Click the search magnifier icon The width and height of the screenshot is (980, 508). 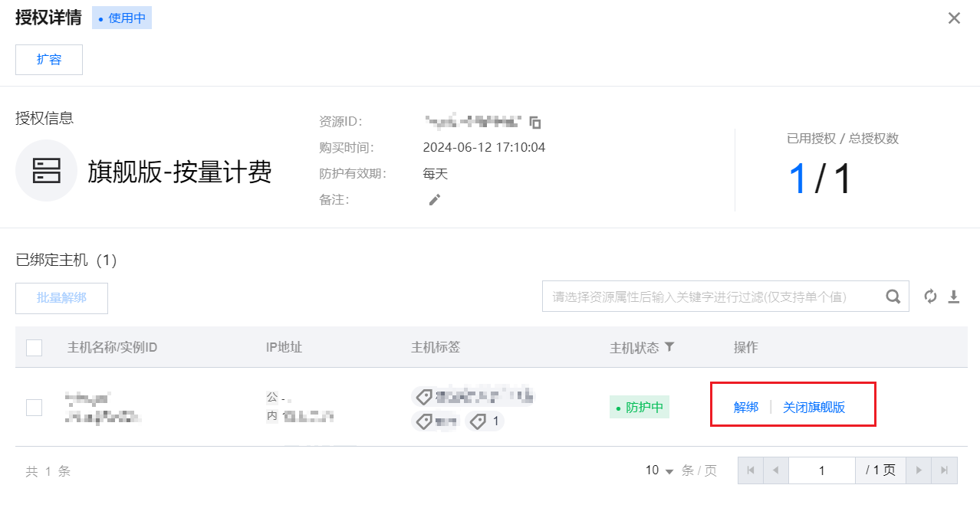coord(893,297)
